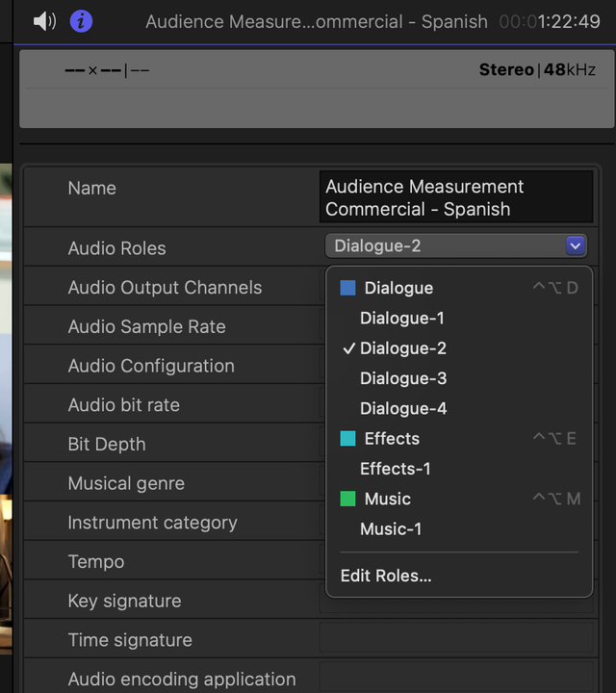Image resolution: width=616 pixels, height=693 pixels.
Task: Select the Music role
Action: point(387,499)
